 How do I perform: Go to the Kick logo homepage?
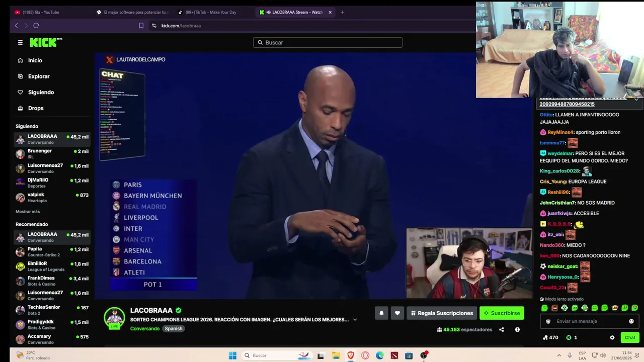coord(45,43)
